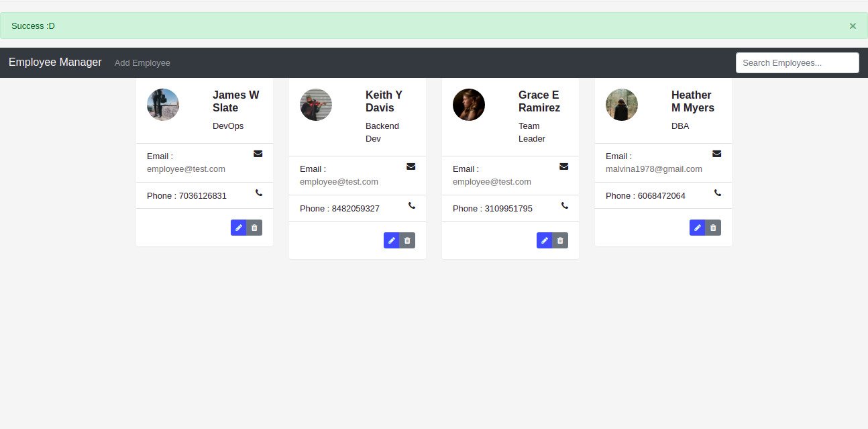868x429 pixels.
Task: Edit Keith Y Davis with the pencil button
Action: [x=392, y=240]
